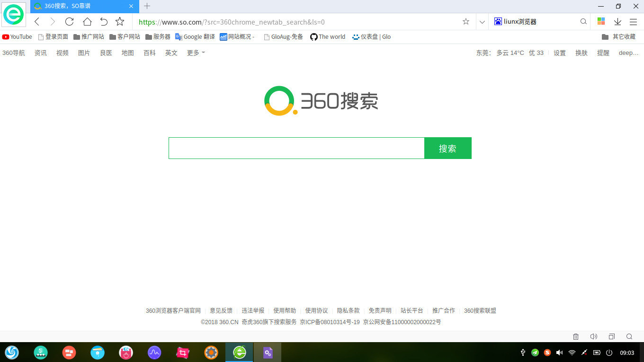The width and height of the screenshot is (644, 362).
Task: Click the search magnifier in the address bar
Action: 583,22
